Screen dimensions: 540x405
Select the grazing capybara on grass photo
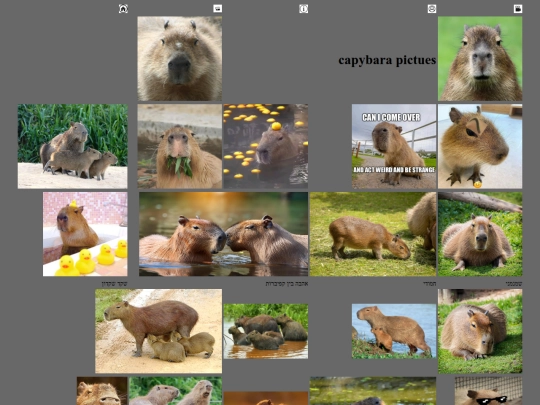coord(373,234)
